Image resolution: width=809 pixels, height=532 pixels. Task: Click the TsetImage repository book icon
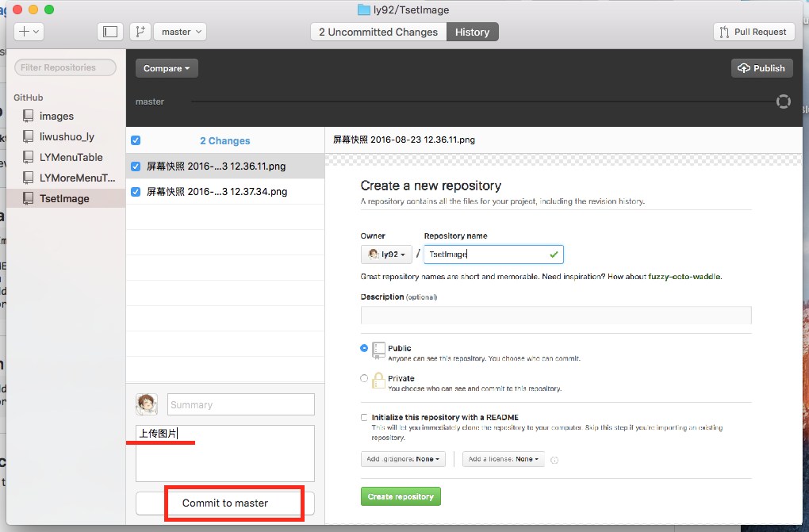pos(29,199)
